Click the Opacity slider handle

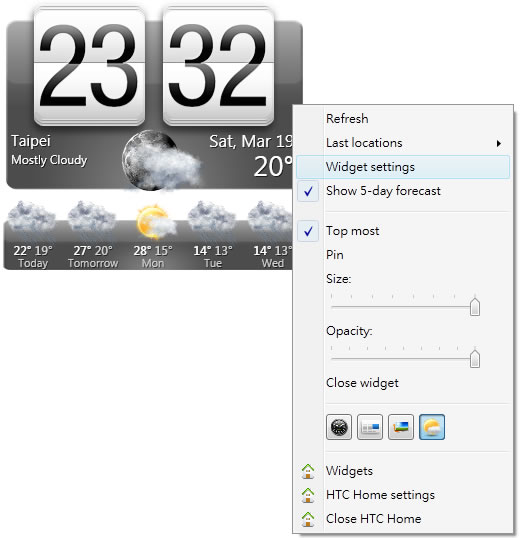click(475, 359)
